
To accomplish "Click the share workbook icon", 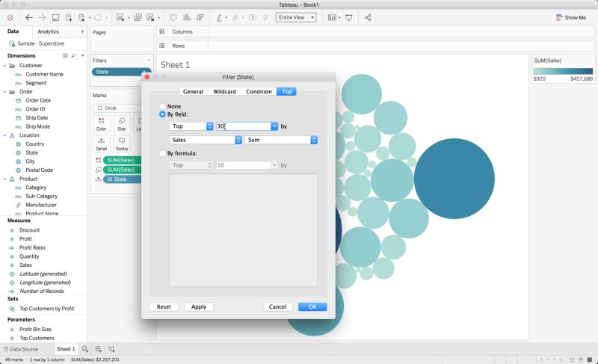I will coord(368,17).
